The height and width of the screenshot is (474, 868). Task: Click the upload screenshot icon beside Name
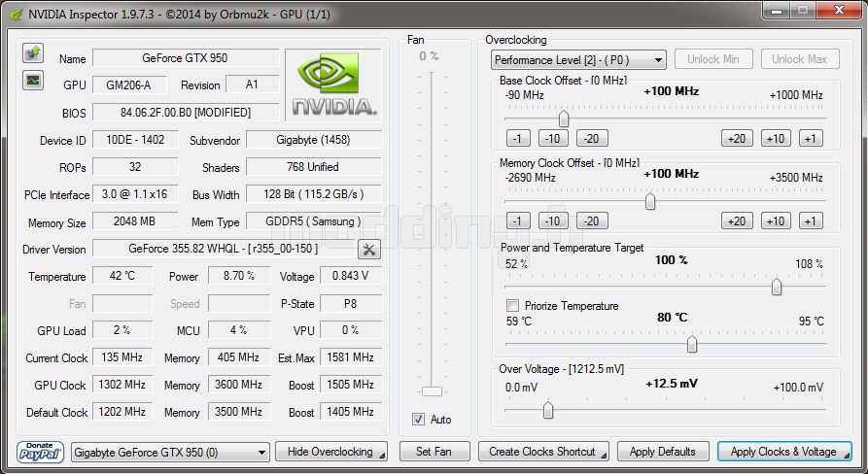pyautogui.click(x=33, y=53)
